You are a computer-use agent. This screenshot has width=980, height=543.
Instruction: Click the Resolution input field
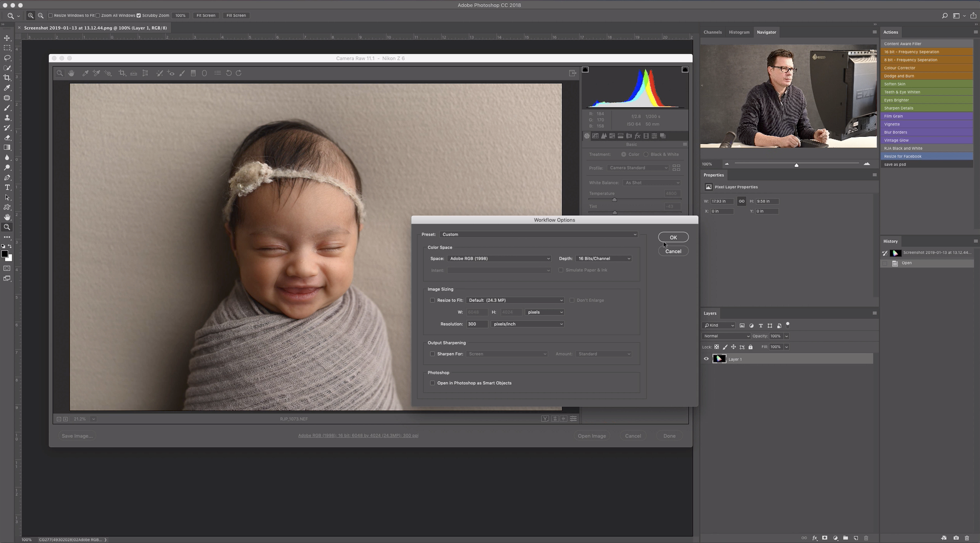tap(476, 324)
